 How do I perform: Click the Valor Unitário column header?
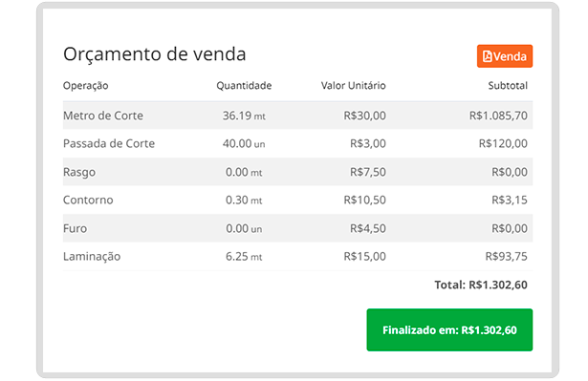click(x=353, y=86)
